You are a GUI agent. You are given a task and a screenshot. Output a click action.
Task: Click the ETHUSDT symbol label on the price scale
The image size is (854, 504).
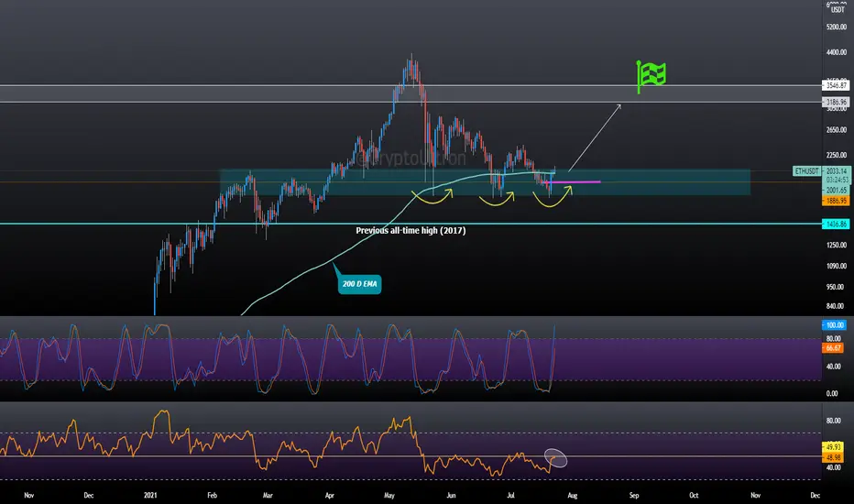click(x=806, y=171)
